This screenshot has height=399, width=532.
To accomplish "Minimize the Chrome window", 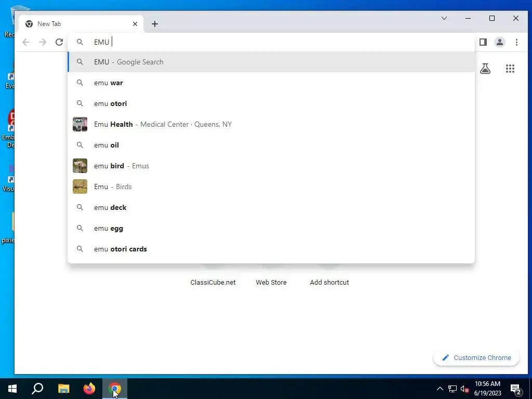I will (468, 18).
